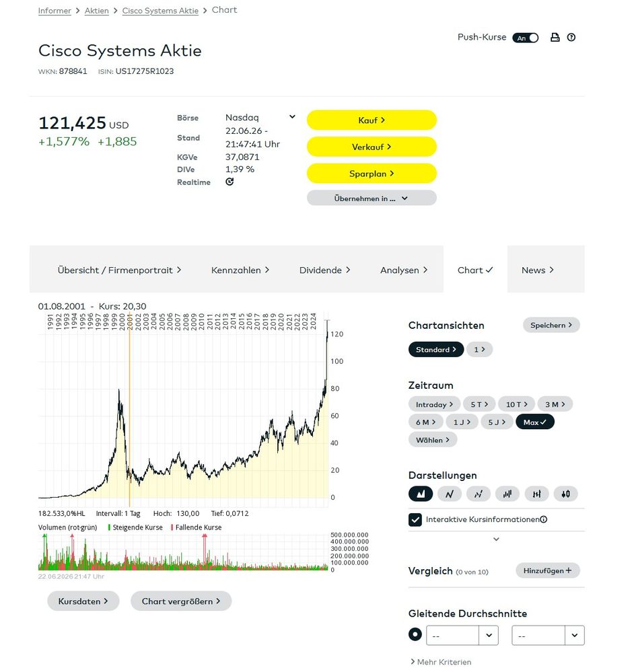The width and height of the screenshot is (632, 672).
Task: Click the Steigende Kurse legend entry
Action: [135, 527]
